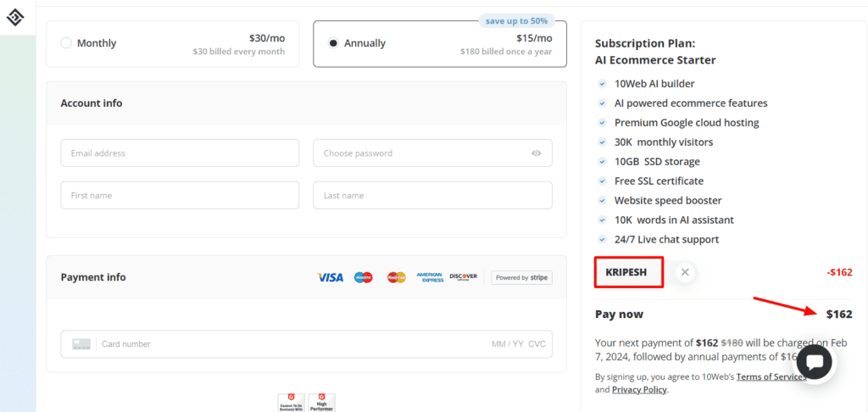Select the Annually billing radio button
The height and width of the screenshot is (412, 868).
point(332,43)
